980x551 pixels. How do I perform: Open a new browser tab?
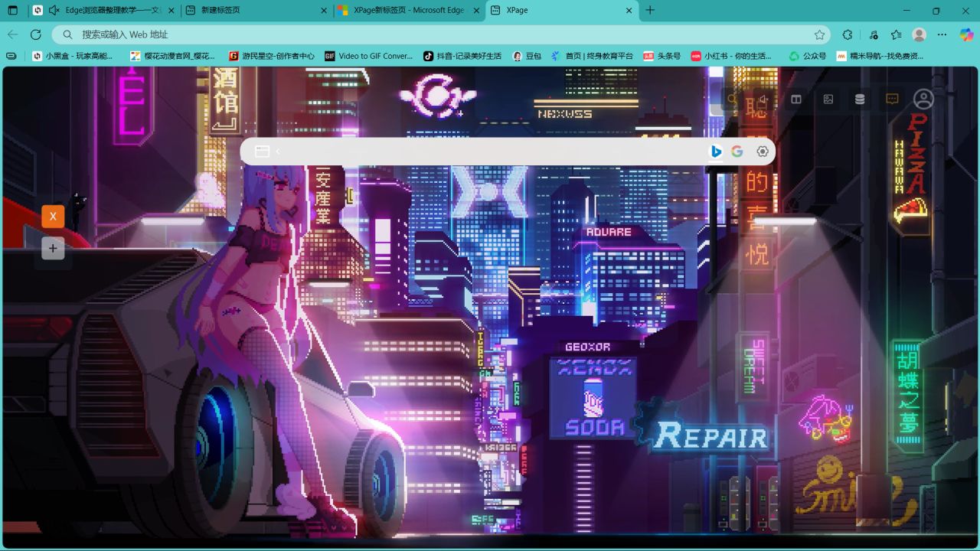point(650,11)
